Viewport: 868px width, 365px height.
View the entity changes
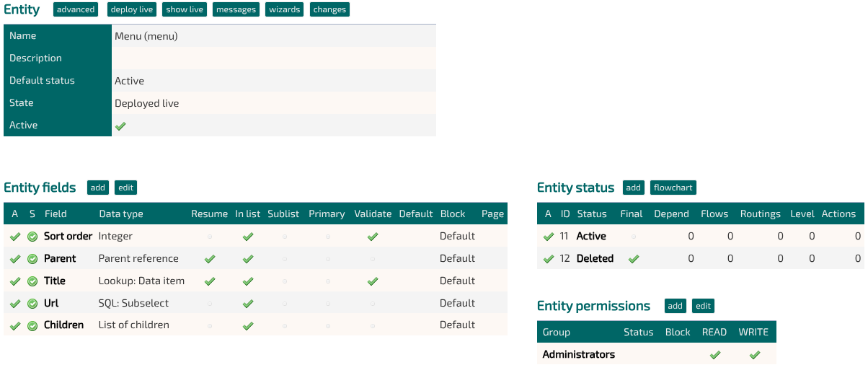330,9
